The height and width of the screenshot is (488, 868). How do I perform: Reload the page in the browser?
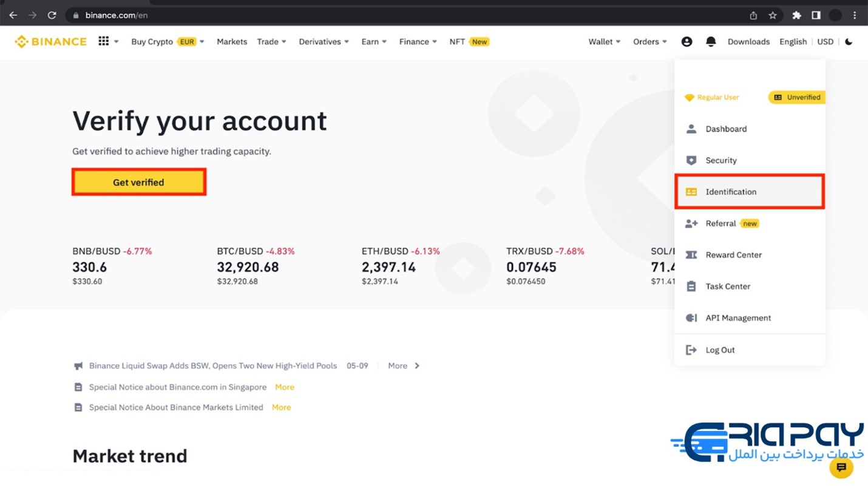pos(52,15)
